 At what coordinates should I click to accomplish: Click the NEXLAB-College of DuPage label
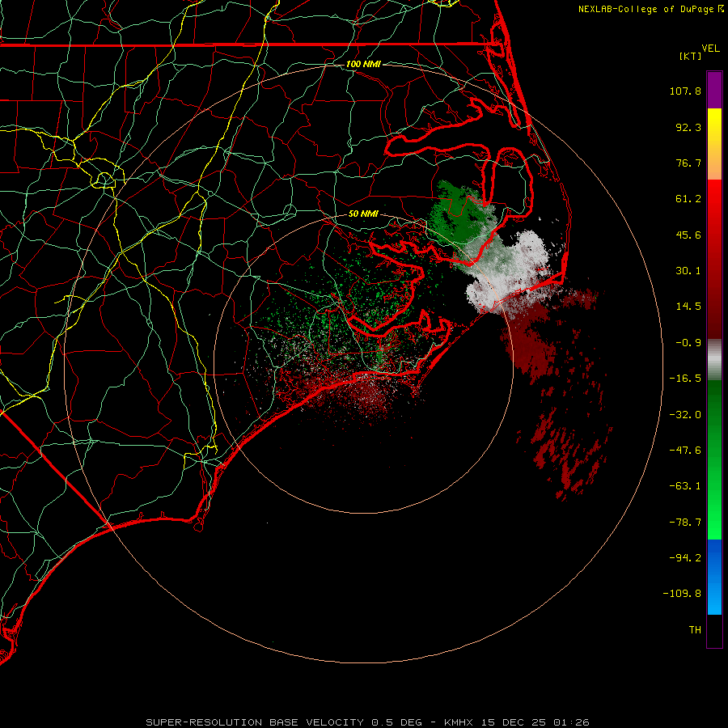(x=646, y=9)
